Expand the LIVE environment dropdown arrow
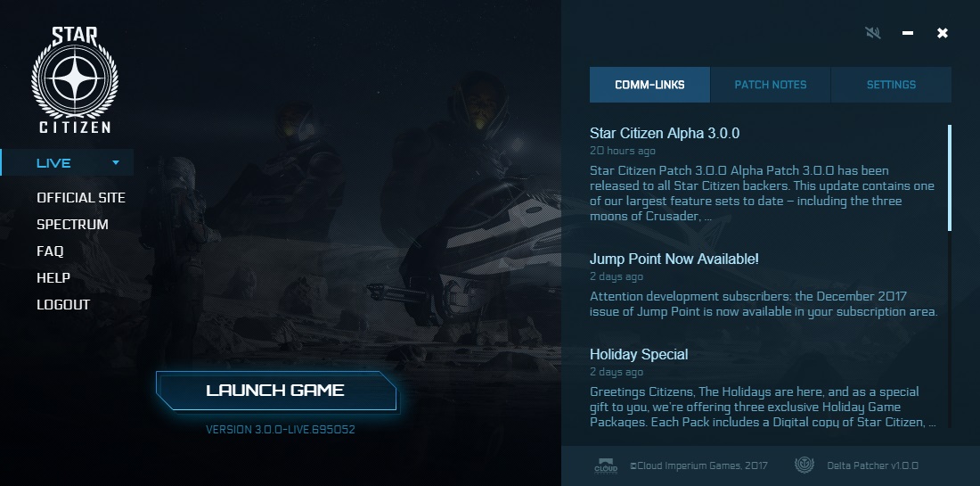 [116, 162]
